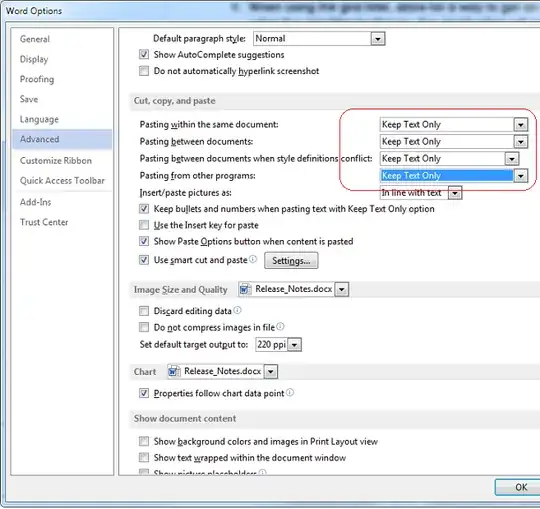Toggle Show Paste Options button checkbox

pos(144,241)
